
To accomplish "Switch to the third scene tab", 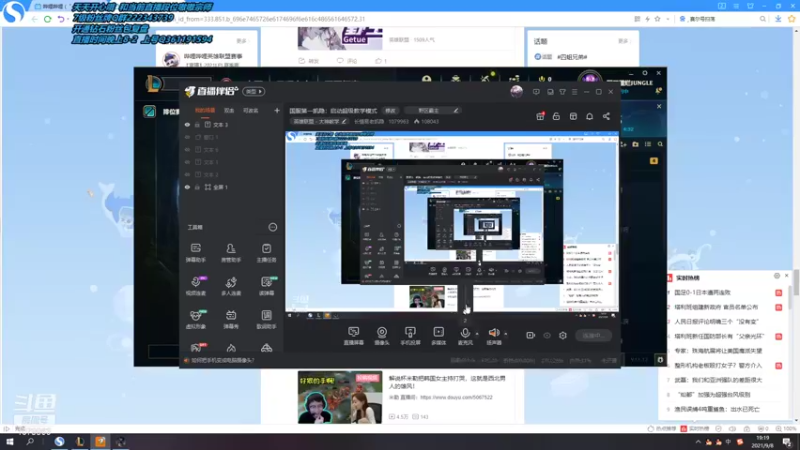I will coord(251,110).
